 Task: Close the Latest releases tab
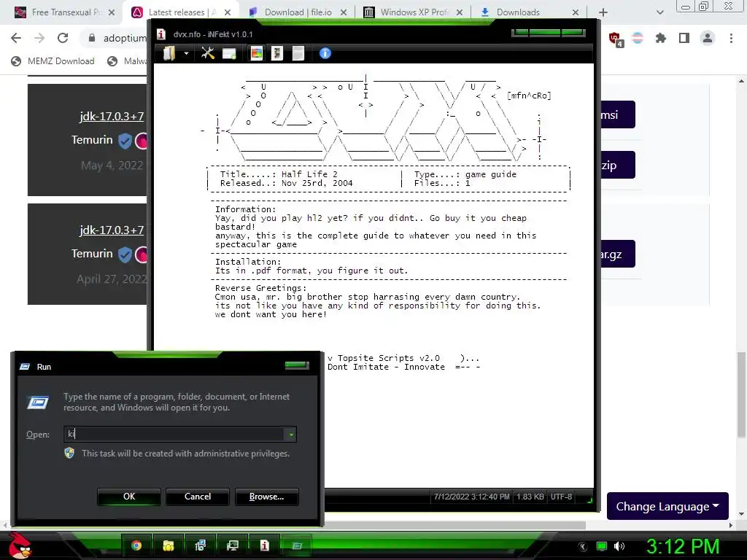(x=228, y=12)
